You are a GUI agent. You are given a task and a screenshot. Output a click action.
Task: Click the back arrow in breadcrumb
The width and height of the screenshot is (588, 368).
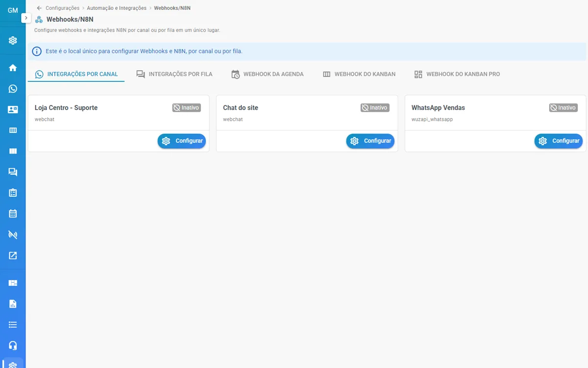(39, 8)
